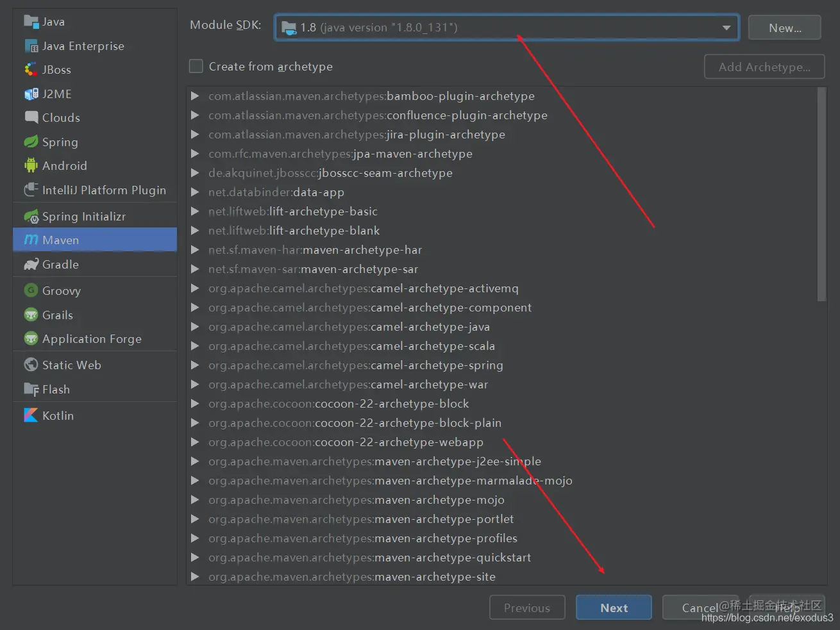Image resolution: width=840 pixels, height=630 pixels.
Task: Click the Static Web globe icon
Action: tap(31, 365)
